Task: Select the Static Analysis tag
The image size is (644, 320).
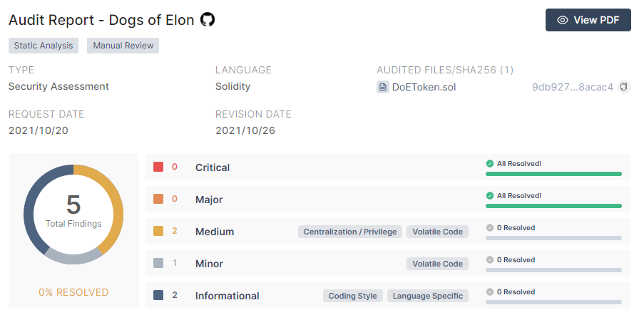Action: click(44, 46)
